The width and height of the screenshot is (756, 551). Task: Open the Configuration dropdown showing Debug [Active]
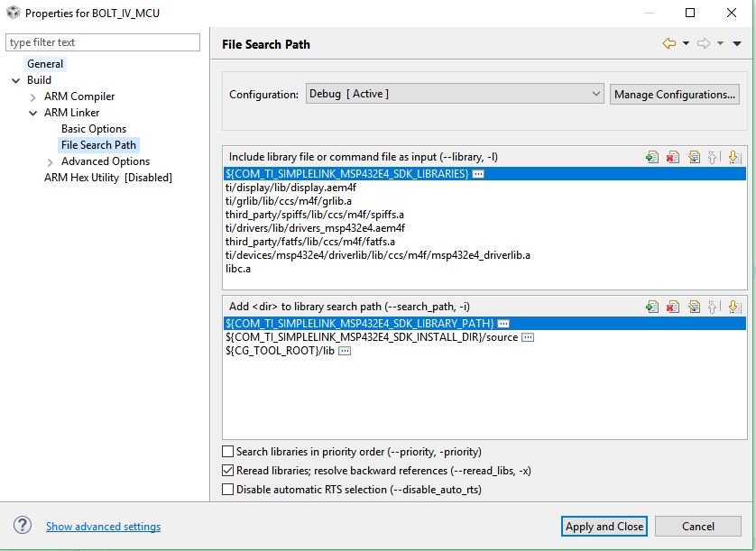pos(455,94)
